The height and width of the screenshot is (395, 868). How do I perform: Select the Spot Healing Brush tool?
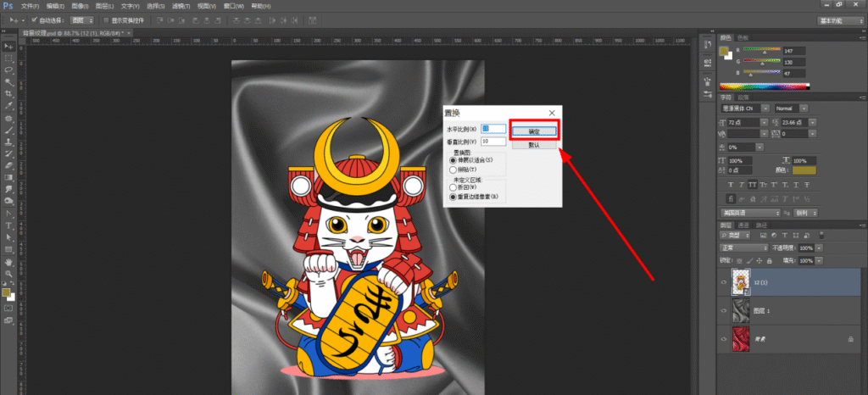tap(8, 119)
